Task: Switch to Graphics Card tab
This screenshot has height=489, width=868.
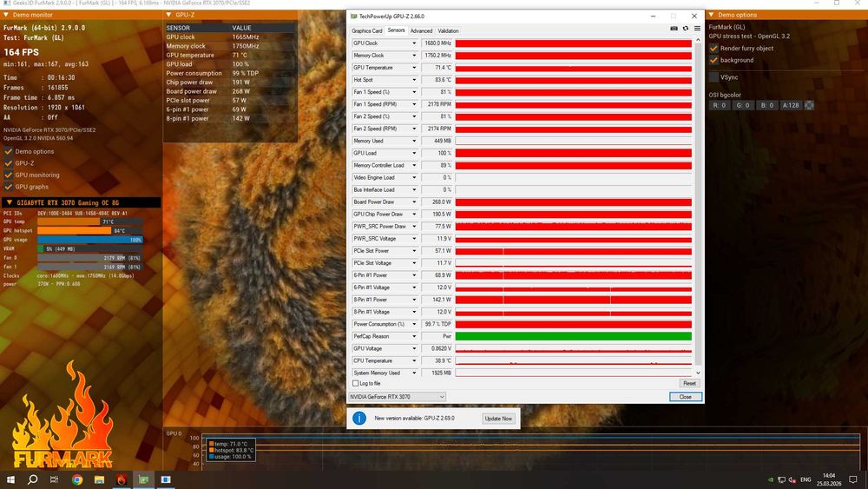Action: 366,31
